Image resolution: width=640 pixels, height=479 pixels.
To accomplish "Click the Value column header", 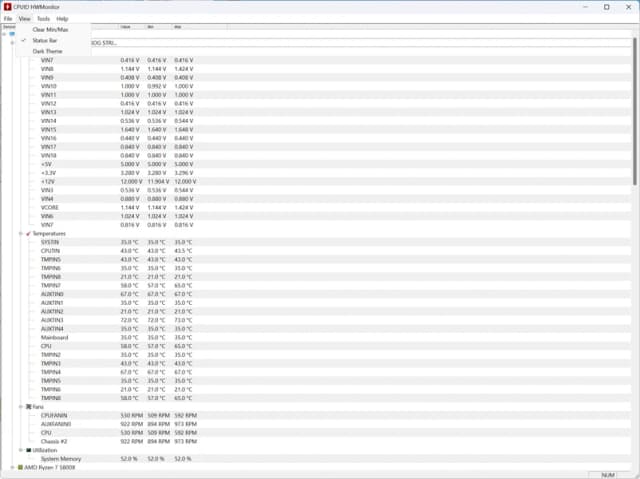I will pyautogui.click(x=131, y=27).
